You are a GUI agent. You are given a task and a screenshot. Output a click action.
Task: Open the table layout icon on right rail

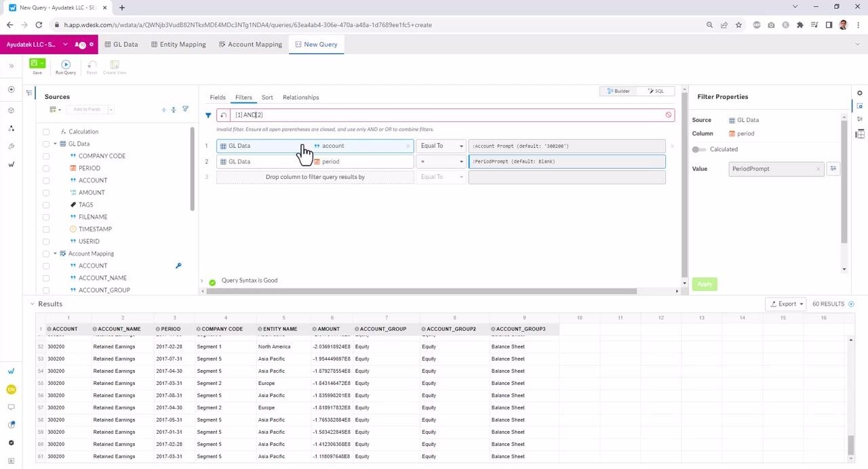pos(860,134)
